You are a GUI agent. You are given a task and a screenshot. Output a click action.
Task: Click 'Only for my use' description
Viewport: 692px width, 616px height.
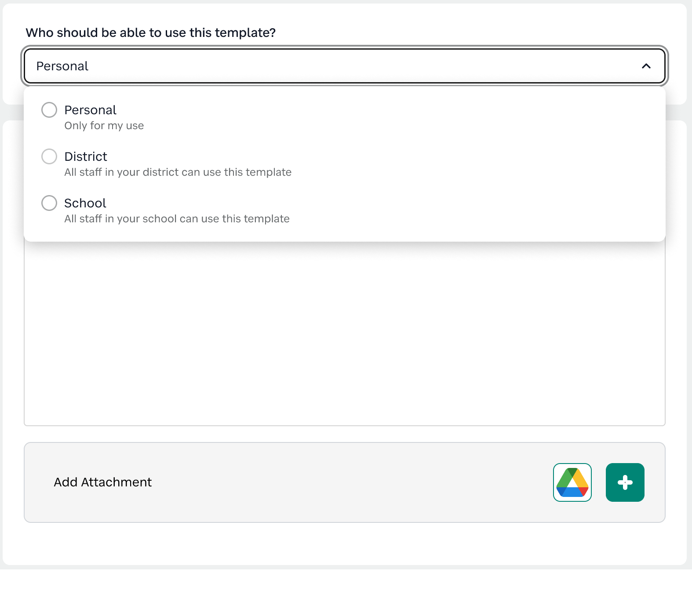pos(104,126)
